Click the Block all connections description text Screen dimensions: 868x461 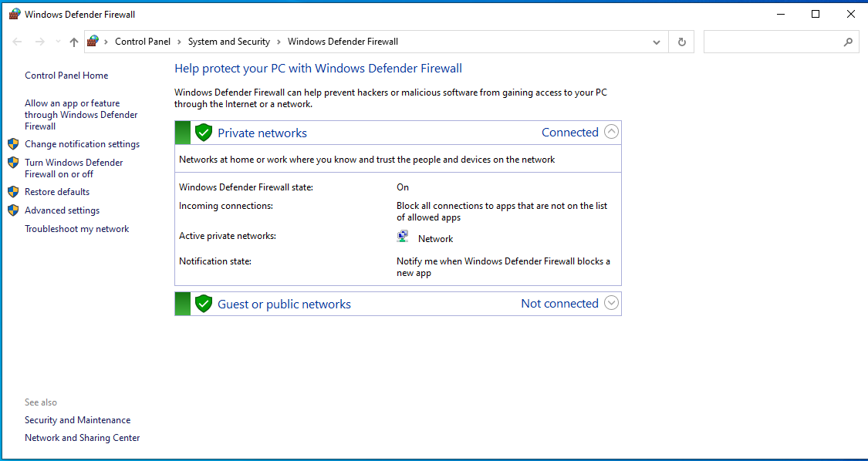point(502,211)
